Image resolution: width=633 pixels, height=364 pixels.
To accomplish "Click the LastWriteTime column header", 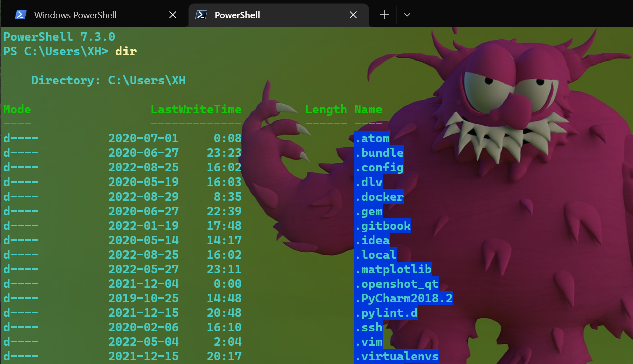I will 196,109.
